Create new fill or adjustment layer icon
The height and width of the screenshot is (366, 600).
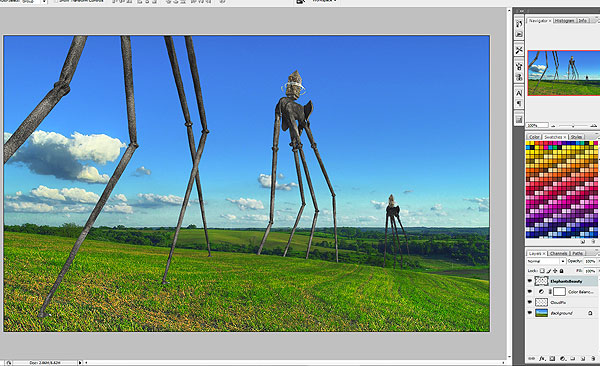coord(562,358)
